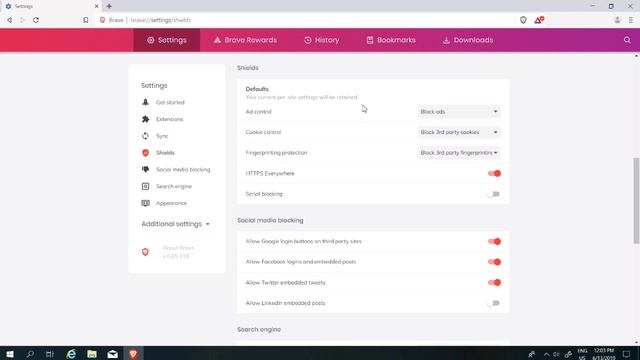
Task: Click the About Brave lion logo
Action: tap(145, 252)
